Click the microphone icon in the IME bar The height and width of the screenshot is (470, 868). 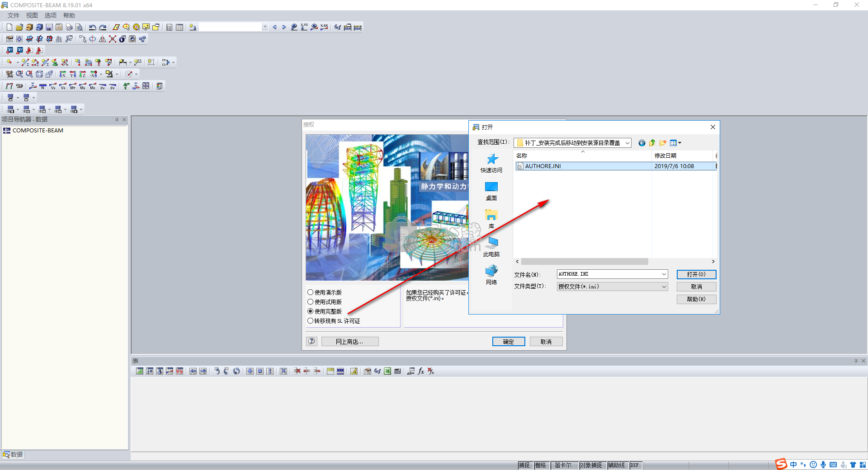pyautogui.click(x=823, y=465)
